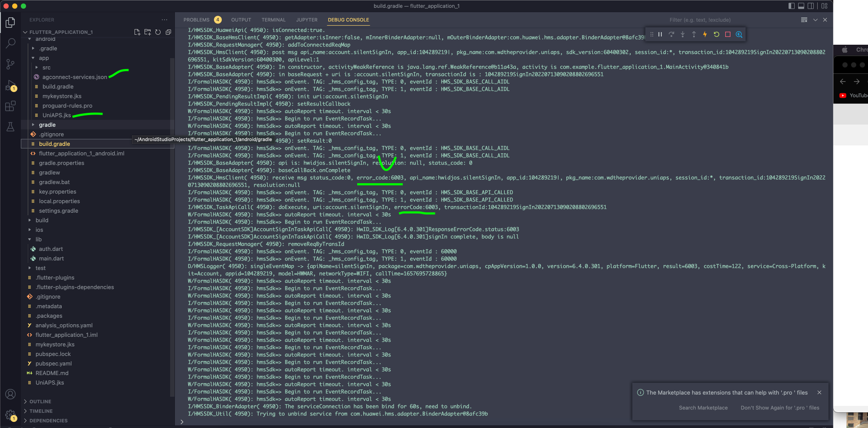Click New File icon in Explorer header

pyautogui.click(x=137, y=32)
